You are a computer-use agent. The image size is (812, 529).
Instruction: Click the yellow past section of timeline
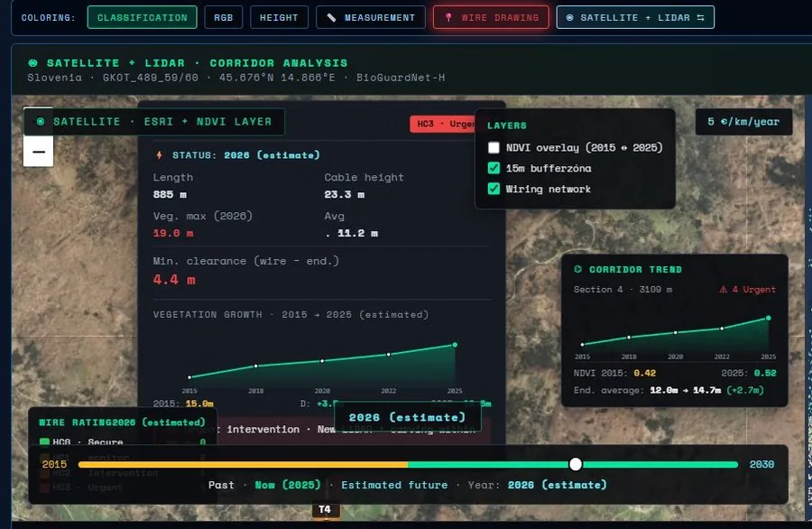(x=243, y=465)
